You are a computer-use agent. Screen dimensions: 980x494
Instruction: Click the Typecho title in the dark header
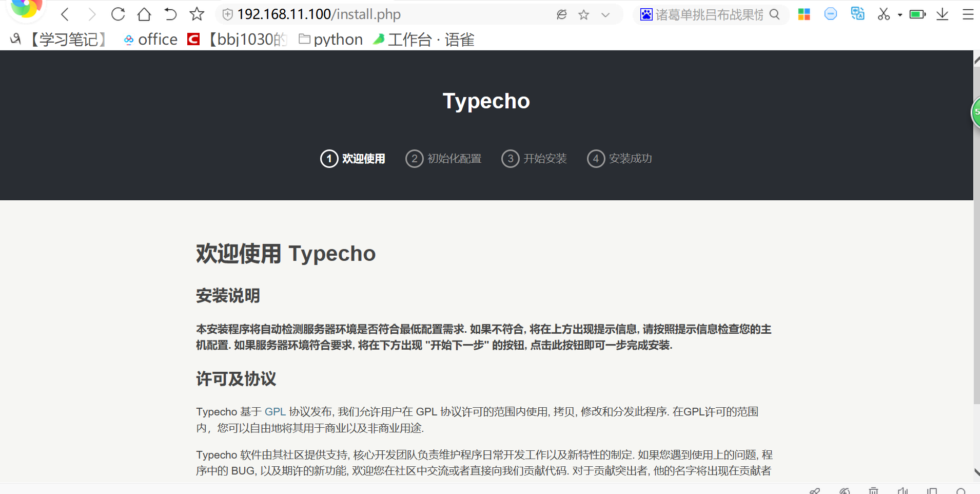(486, 101)
